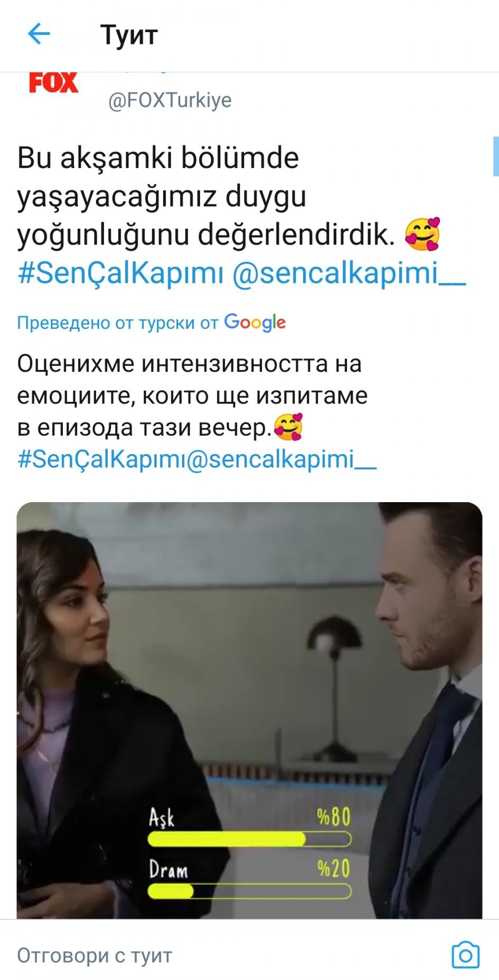Click the Google logo in translation notice
The image size is (499, 980).
[255, 322]
